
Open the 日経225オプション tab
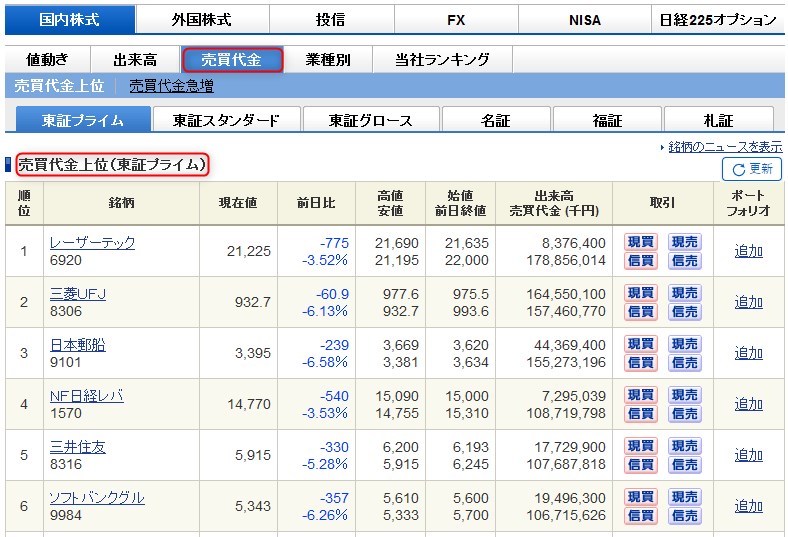pyautogui.click(x=718, y=20)
